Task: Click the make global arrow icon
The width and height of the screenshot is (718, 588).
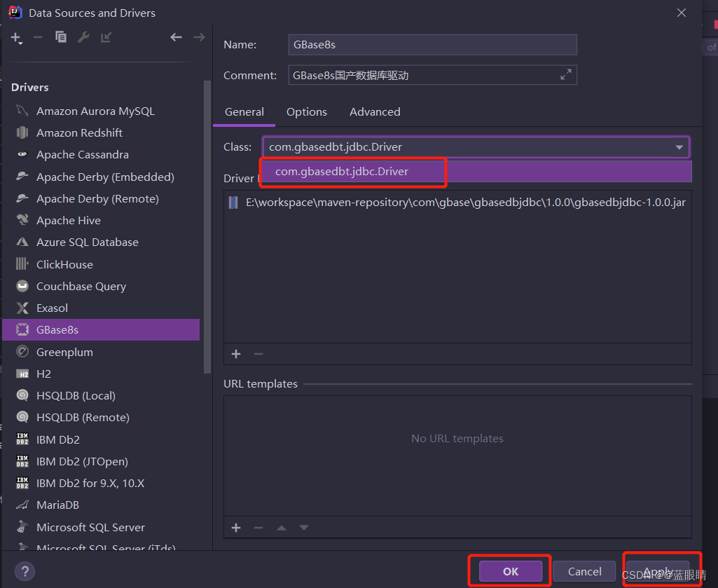Action: [x=106, y=37]
